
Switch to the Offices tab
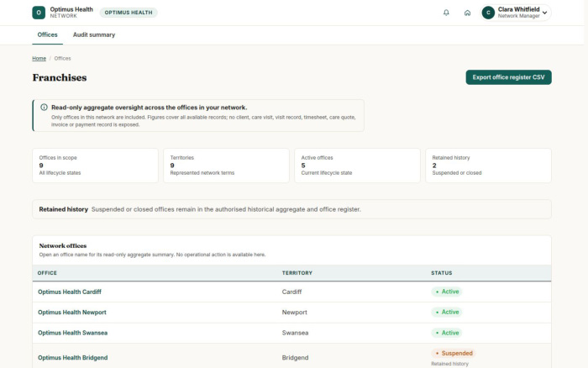[47, 34]
